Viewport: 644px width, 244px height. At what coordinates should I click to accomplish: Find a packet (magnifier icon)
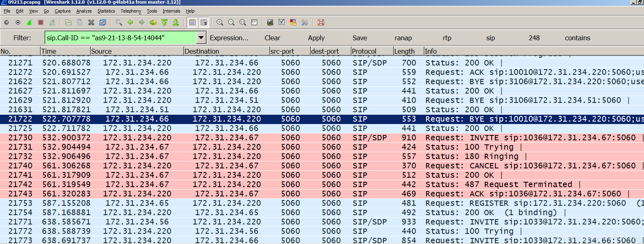pyautogui.click(x=119, y=22)
